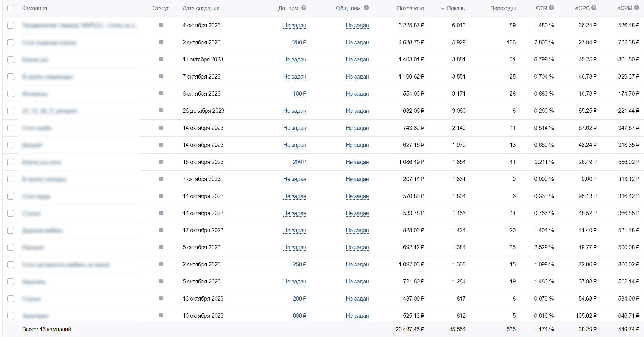Click Не задан total limit for 3 225.87 ₽ row

pyautogui.click(x=357, y=25)
